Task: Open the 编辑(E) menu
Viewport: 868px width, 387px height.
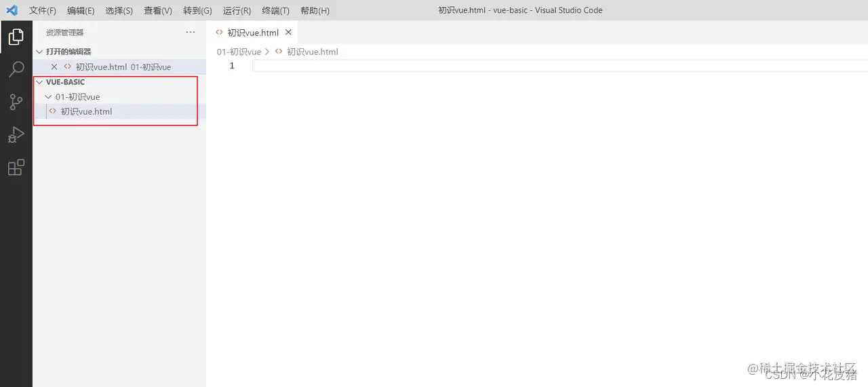Action: [81, 11]
